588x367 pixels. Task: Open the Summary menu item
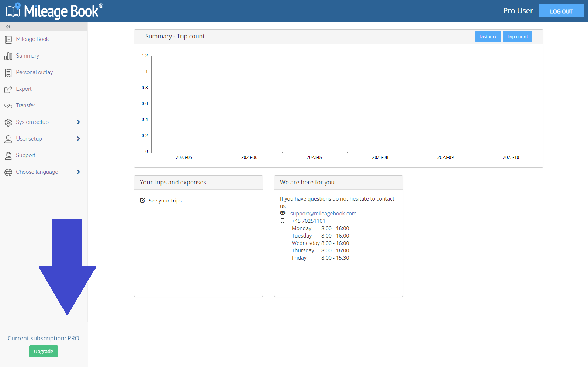pyautogui.click(x=28, y=56)
